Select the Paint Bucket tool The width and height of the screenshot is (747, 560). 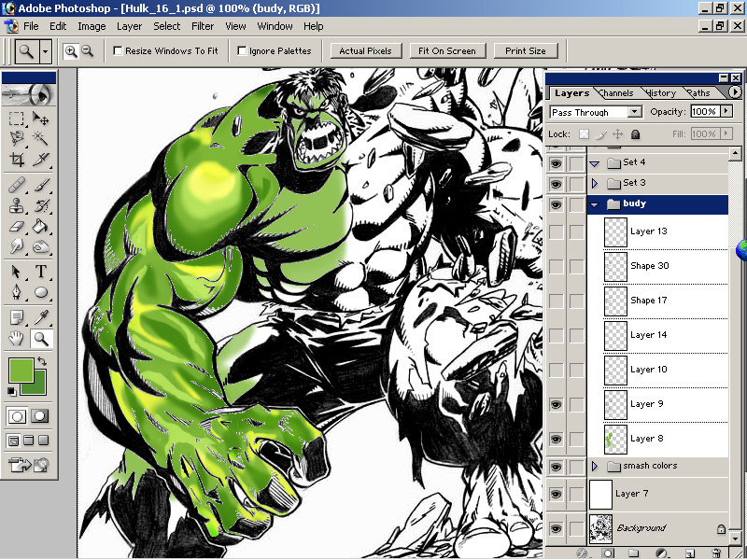click(x=40, y=226)
